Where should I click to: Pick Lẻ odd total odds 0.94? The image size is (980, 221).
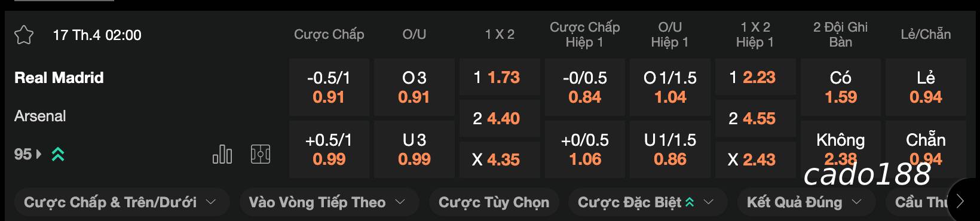click(926, 87)
